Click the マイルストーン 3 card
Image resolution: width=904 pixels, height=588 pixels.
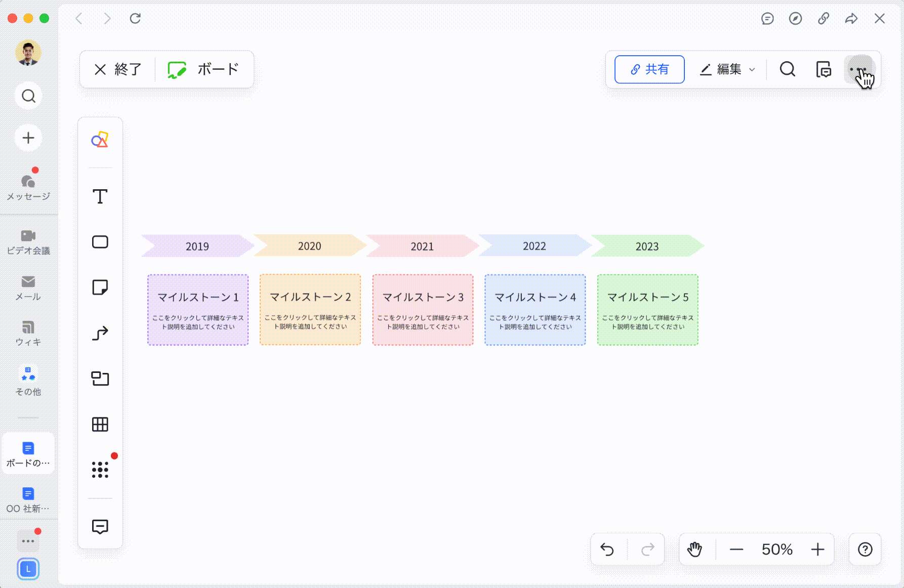click(423, 310)
